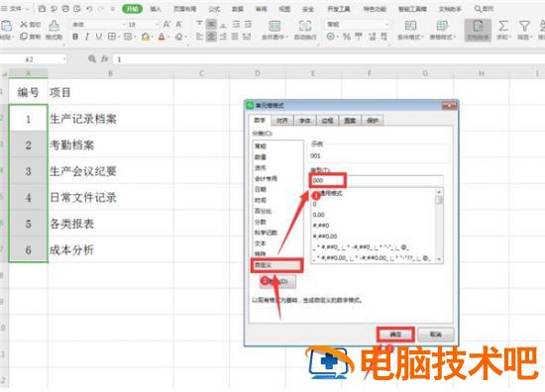Screen dimensions: 545x392
Task: Click the zoom magnifier beside fx
Action: pos(92,59)
